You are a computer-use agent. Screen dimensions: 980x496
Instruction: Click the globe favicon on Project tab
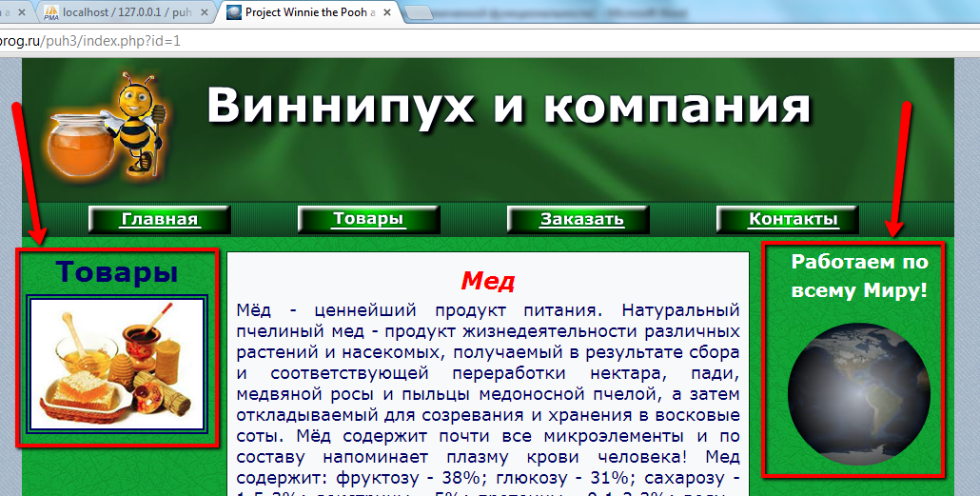point(234,12)
